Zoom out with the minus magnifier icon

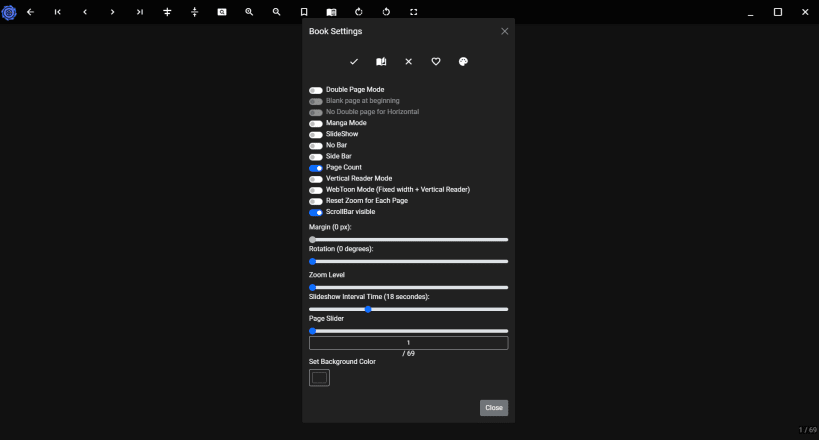point(276,12)
